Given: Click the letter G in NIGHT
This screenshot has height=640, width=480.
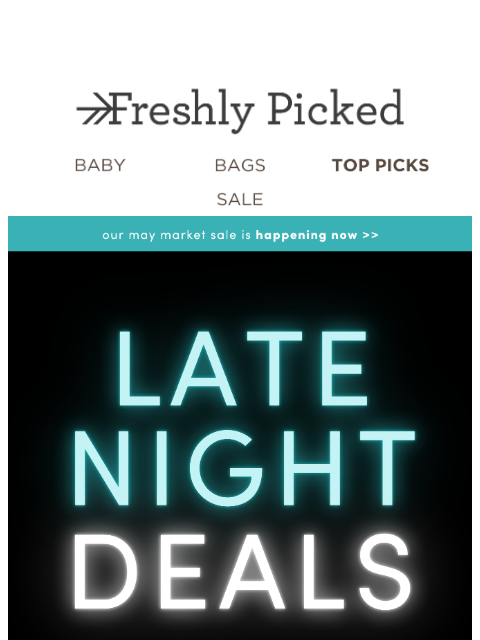Looking at the screenshot, I should coord(227,468).
